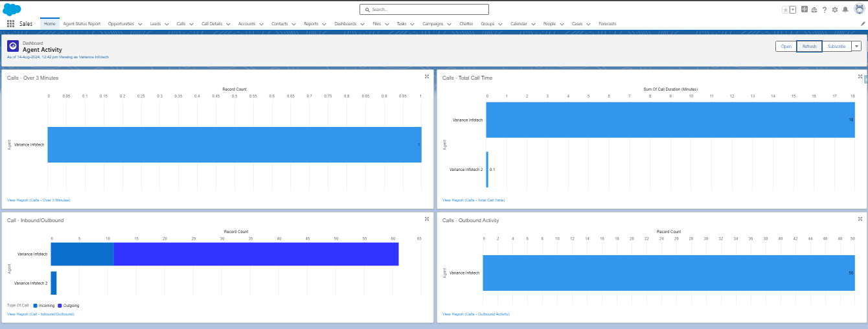Expand the Accounts tab chevron

(262, 24)
